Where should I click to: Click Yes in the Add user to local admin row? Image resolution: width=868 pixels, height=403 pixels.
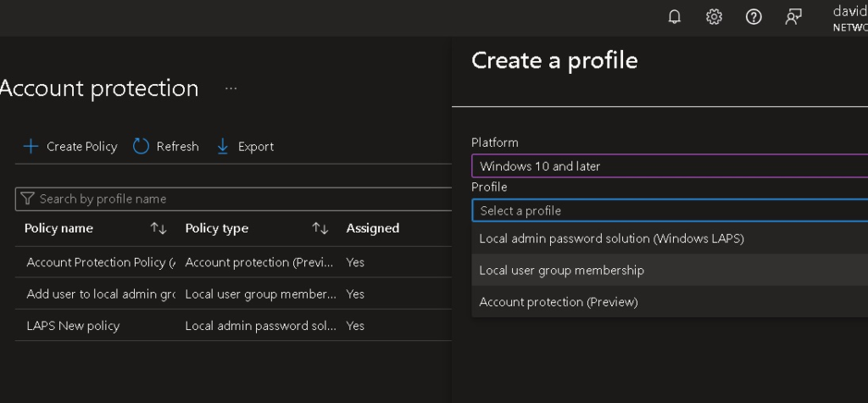(355, 294)
